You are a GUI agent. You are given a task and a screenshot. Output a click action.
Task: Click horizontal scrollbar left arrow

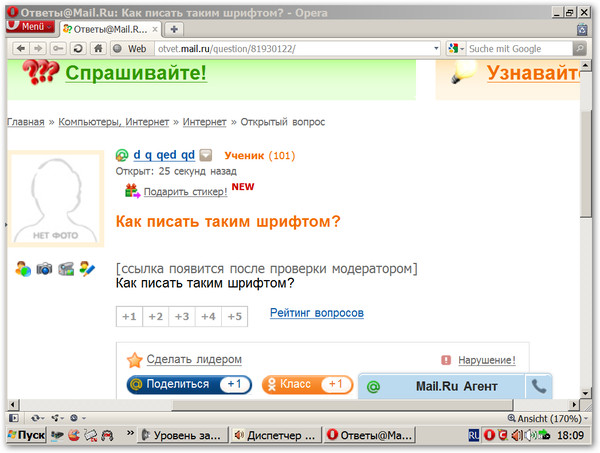coord(13,404)
